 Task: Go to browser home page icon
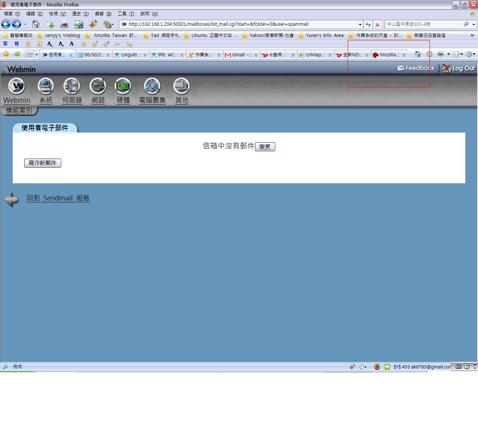coord(36,25)
